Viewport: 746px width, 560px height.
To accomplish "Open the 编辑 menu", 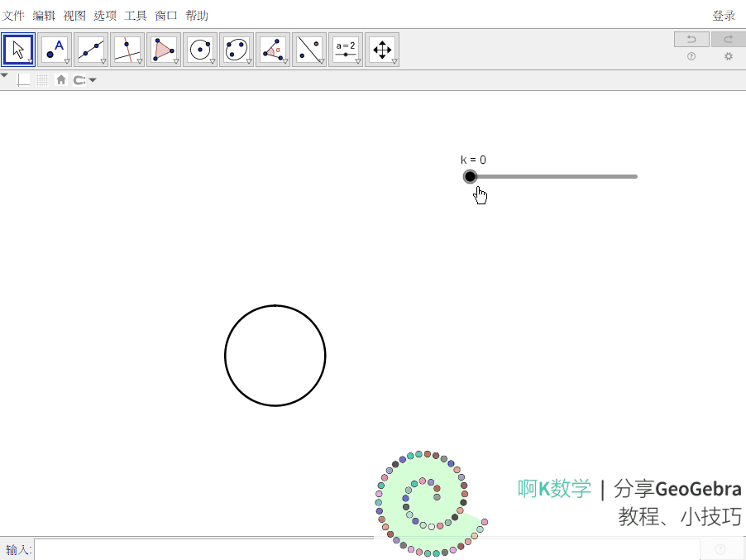I will point(44,16).
